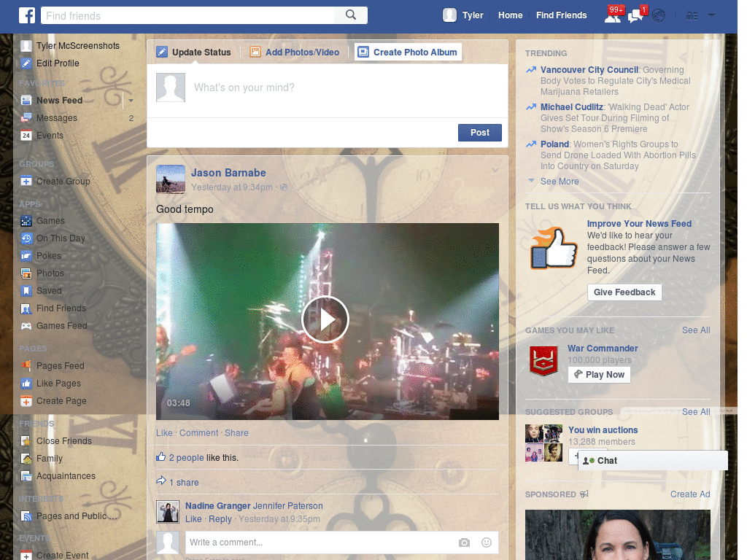Viewport: 747px width, 560px height.
Task: Like Jason Barnabe's post
Action: click(x=164, y=433)
